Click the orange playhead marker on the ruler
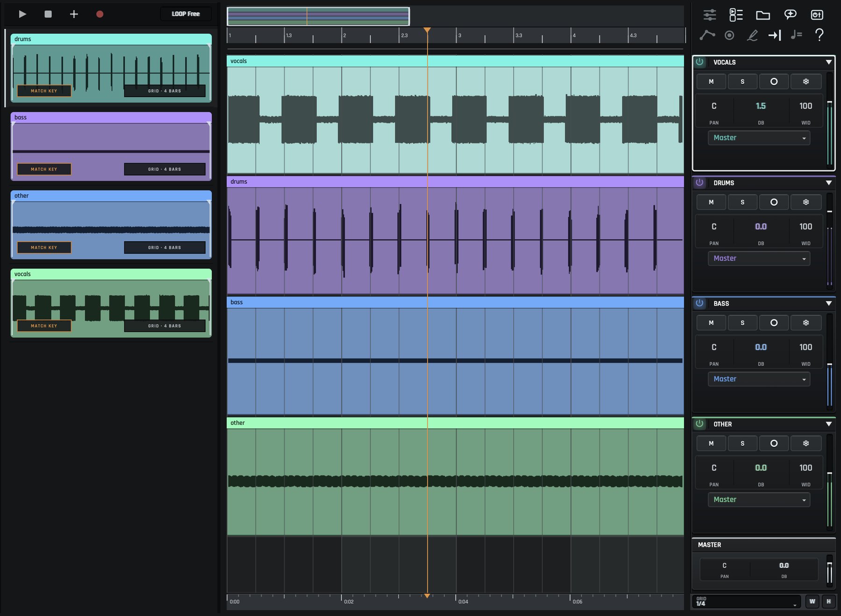The image size is (841, 616). click(427, 30)
